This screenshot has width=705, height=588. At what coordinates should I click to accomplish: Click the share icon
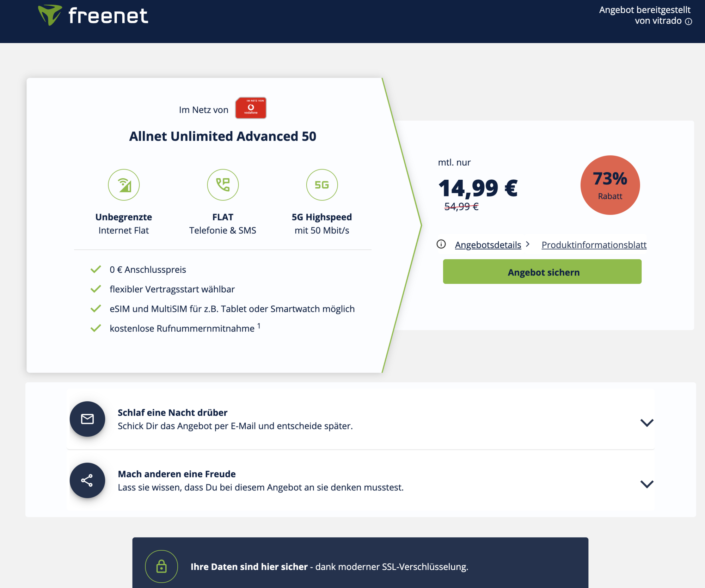87,481
